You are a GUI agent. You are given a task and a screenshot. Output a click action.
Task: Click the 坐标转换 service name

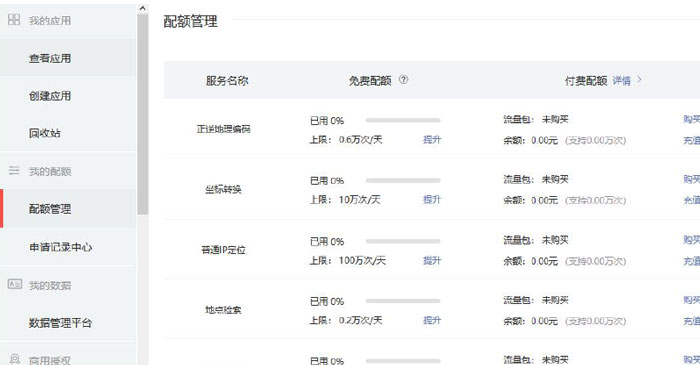223,189
